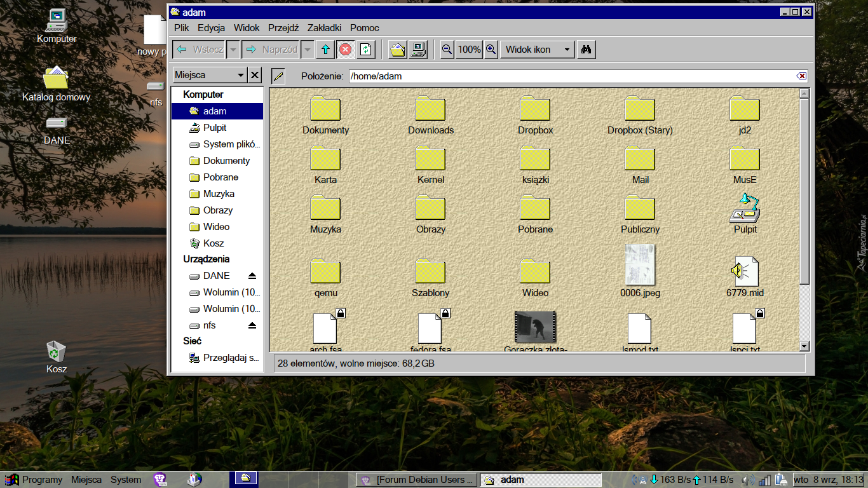Select the Gorączka złota video thumbnail

point(535,332)
